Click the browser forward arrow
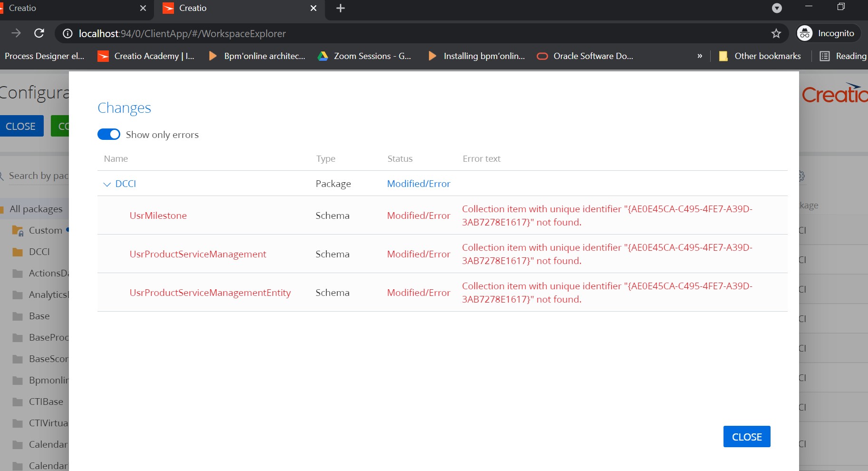The width and height of the screenshot is (868, 471). 16,33
